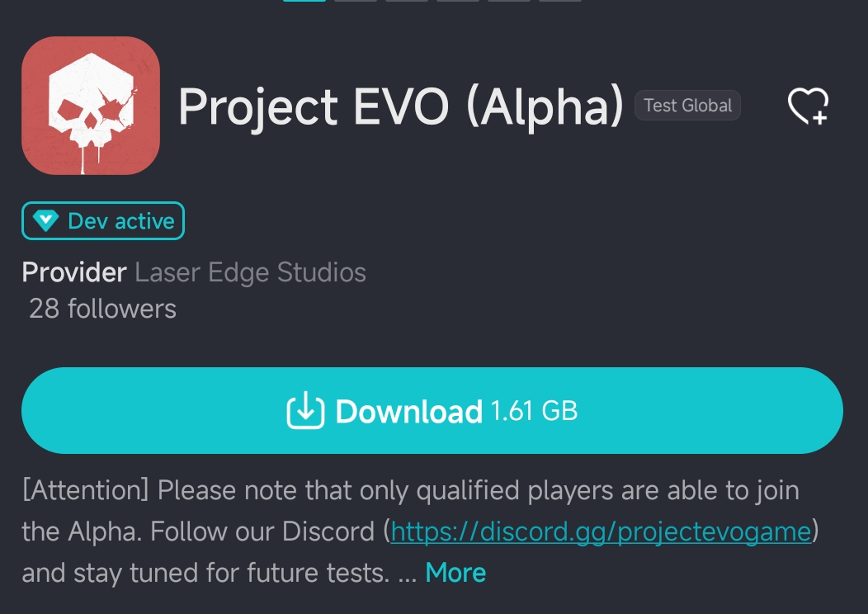
Task: Switch to the second tab at top
Action: (355, 2)
